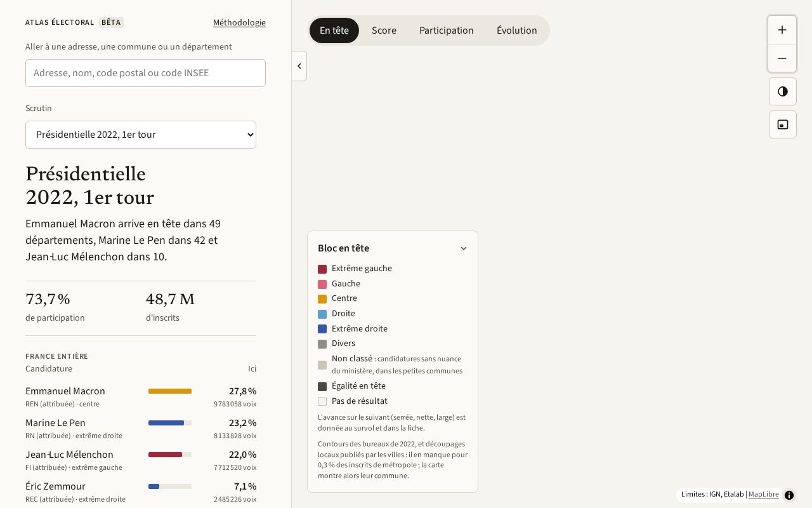Click the Extrême gauche color swatch
Image resolution: width=812 pixels, height=508 pixels.
coord(322,269)
